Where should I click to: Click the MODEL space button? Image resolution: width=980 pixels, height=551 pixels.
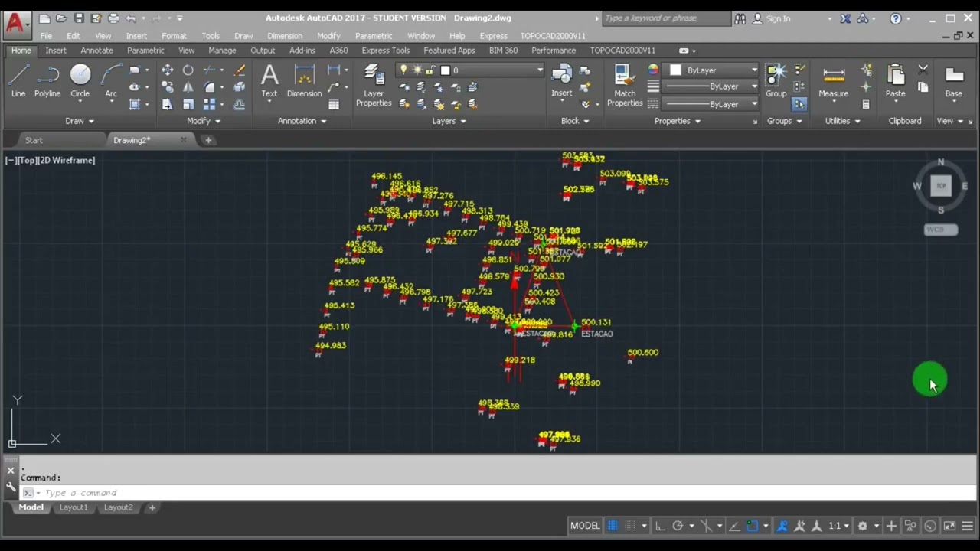click(x=585, y=526)
